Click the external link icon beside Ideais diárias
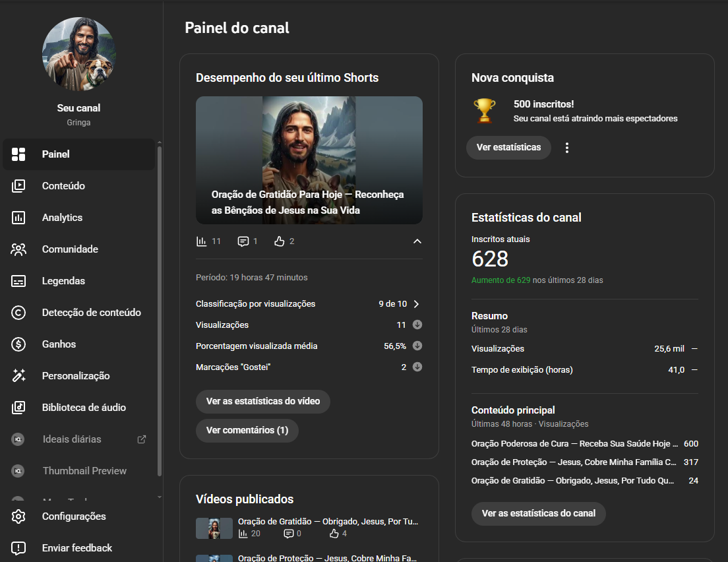728x562 pixels. (x=142, y=439)
